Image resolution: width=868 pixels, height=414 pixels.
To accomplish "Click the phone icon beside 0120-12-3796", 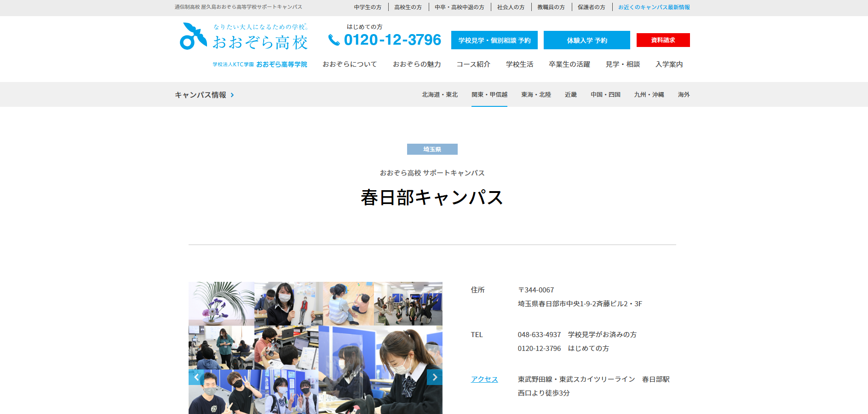I will point(333,40).
